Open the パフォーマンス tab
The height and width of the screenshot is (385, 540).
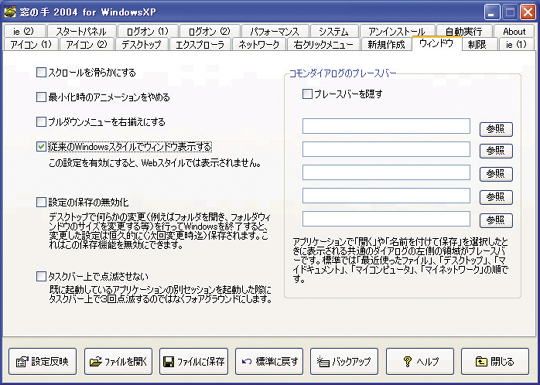(x=275, y=32)
